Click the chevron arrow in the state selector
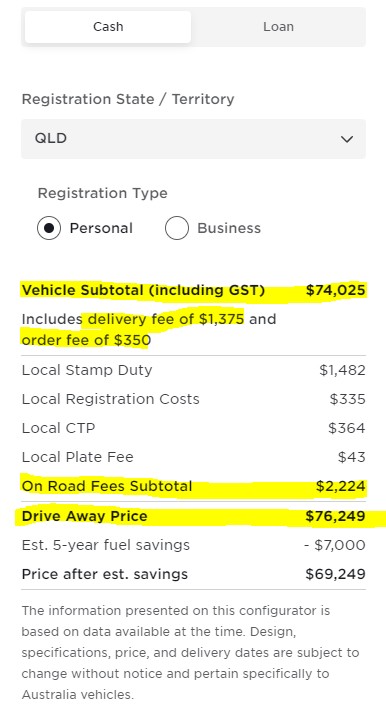The height and width of the screenshot is (716, 386). (347, 139)
